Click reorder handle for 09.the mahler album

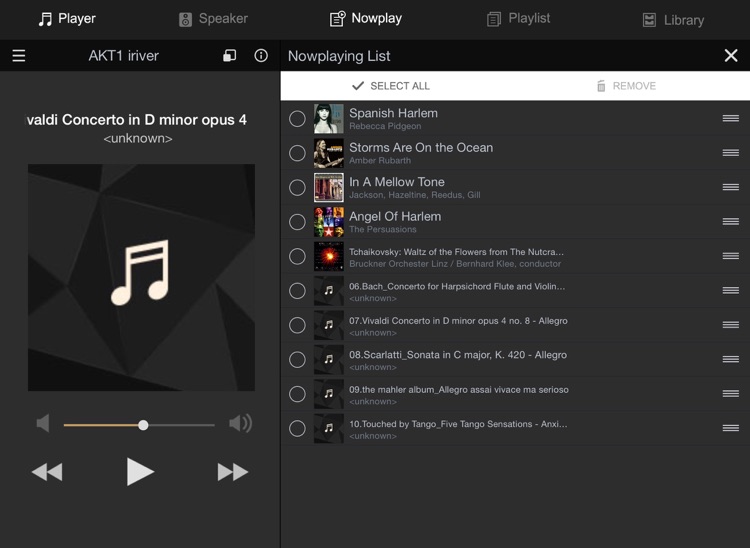tap(730, 394)
